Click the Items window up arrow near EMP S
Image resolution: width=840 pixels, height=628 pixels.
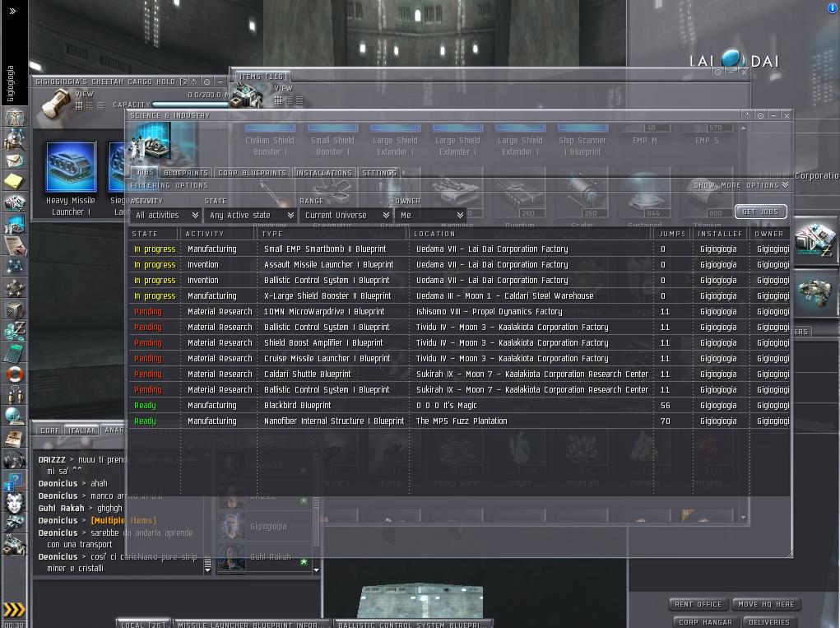click(743, 128)
